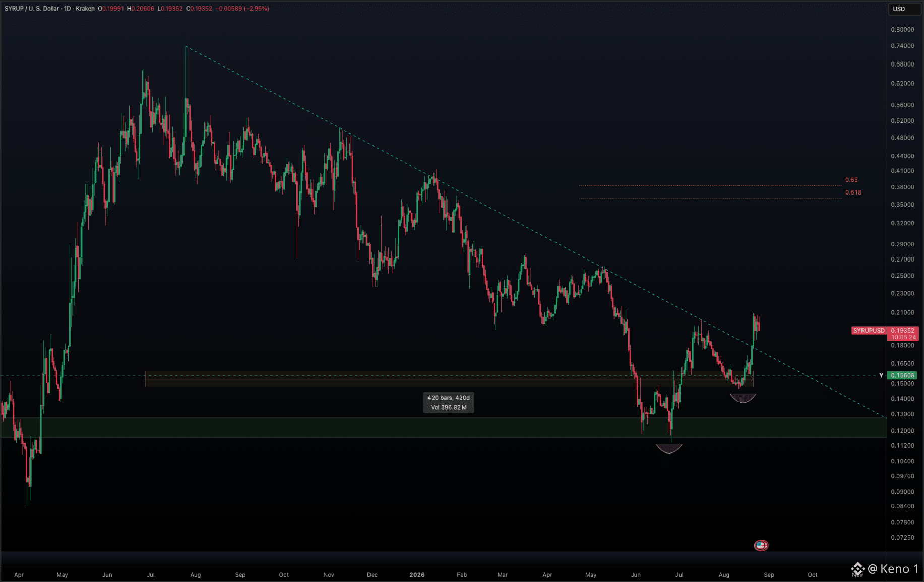924x582 pixels.
Task: Click the US flag economic event icon
Action: [761, 545]
